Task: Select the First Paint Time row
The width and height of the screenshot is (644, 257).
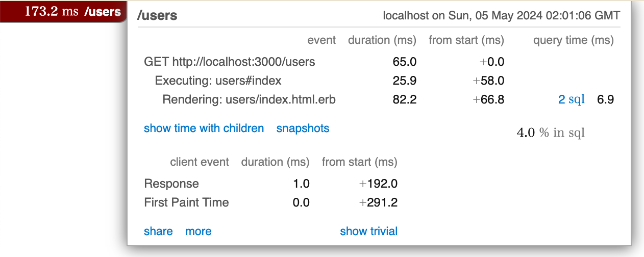Action: 270,202
